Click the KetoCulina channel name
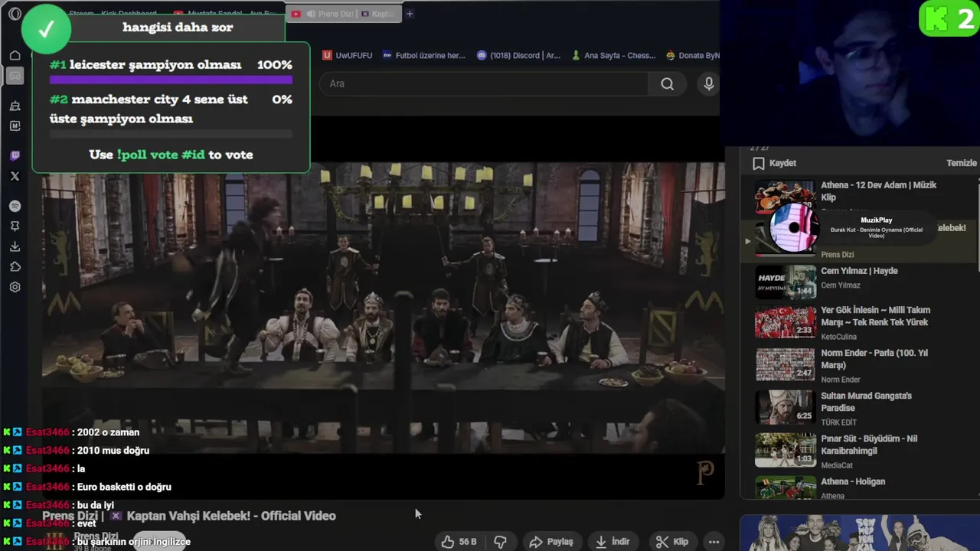 tap(838, 337)
